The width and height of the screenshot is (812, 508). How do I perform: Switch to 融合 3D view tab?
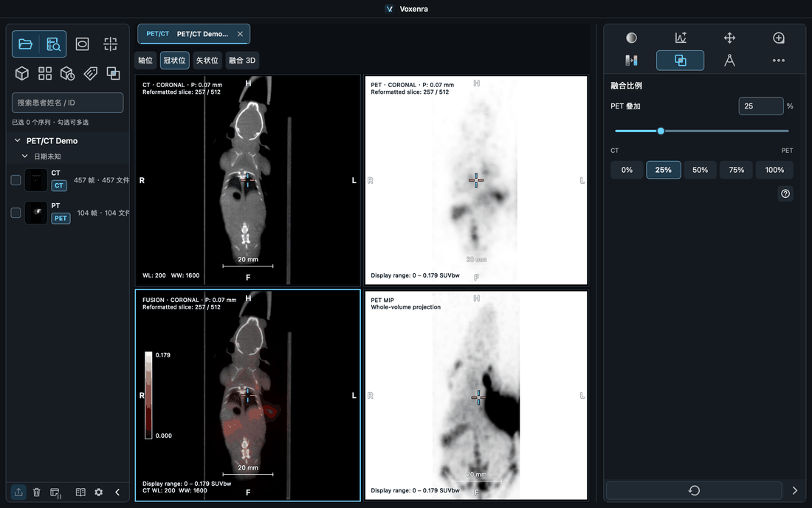[x=242, y=60]
